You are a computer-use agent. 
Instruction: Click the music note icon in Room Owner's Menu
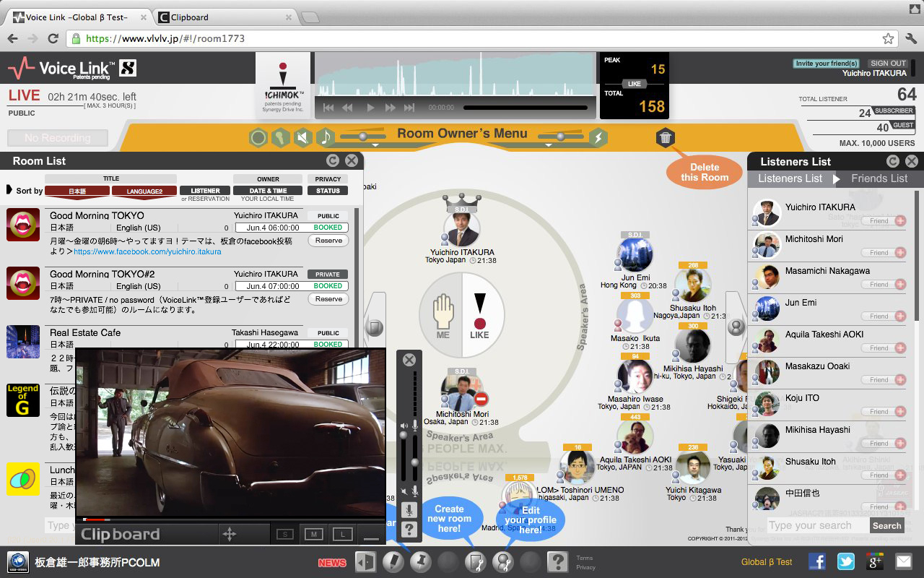click(x=326, y=137)
